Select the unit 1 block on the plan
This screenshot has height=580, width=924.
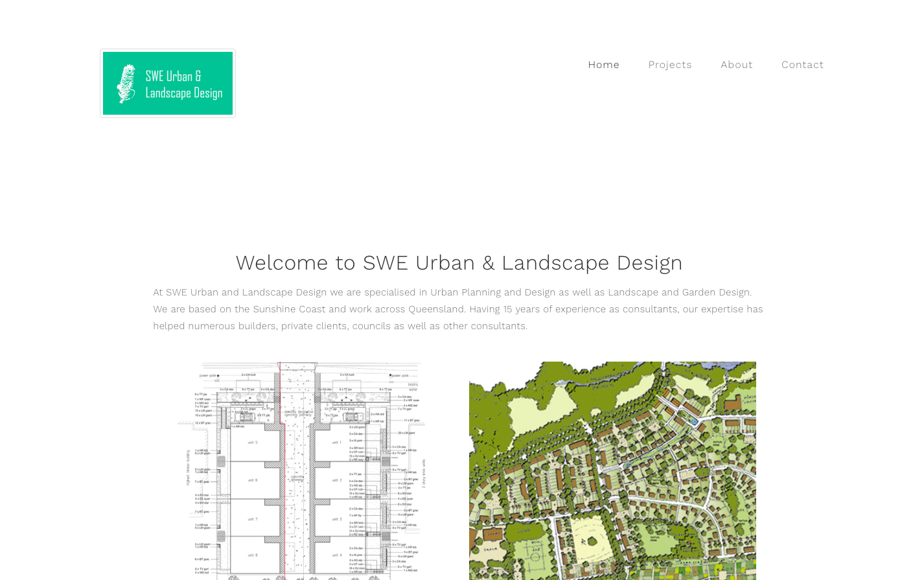(x=336, y=443)
